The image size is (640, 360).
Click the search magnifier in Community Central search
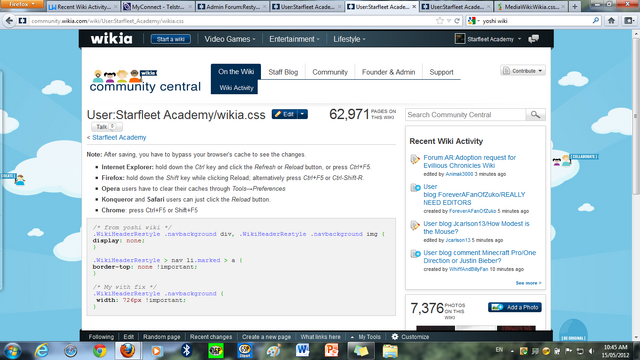[535, 115]
